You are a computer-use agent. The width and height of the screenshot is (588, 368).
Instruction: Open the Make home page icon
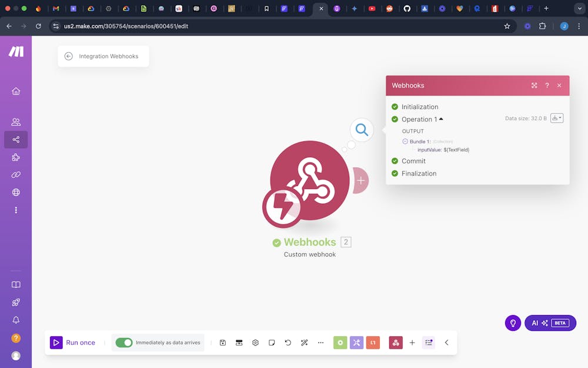pos(16,91)
